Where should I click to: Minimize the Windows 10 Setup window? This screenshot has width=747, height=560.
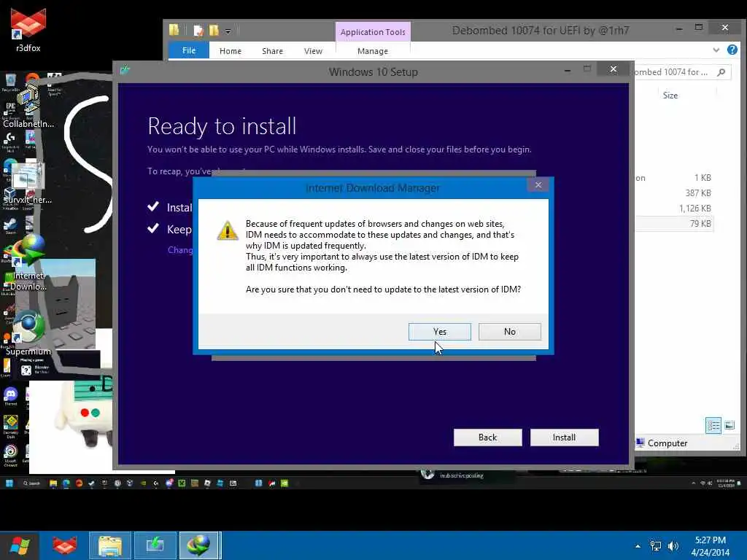click(x=567, y=70)
